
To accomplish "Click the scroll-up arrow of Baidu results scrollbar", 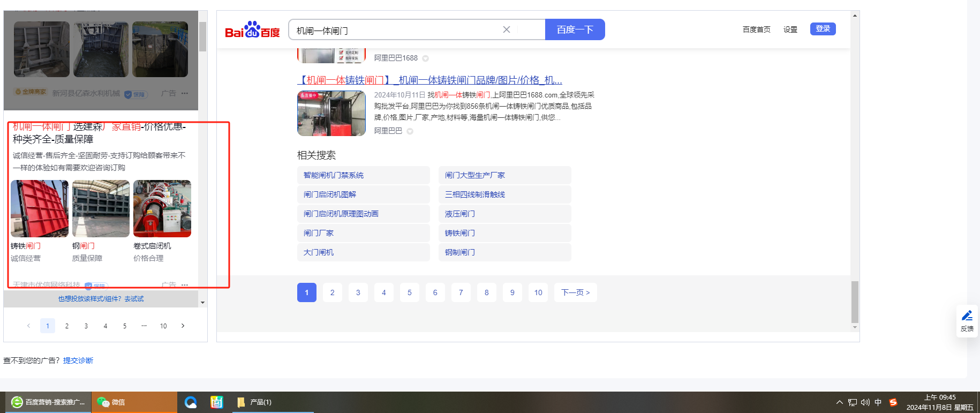I will click(x=855, y=16).
